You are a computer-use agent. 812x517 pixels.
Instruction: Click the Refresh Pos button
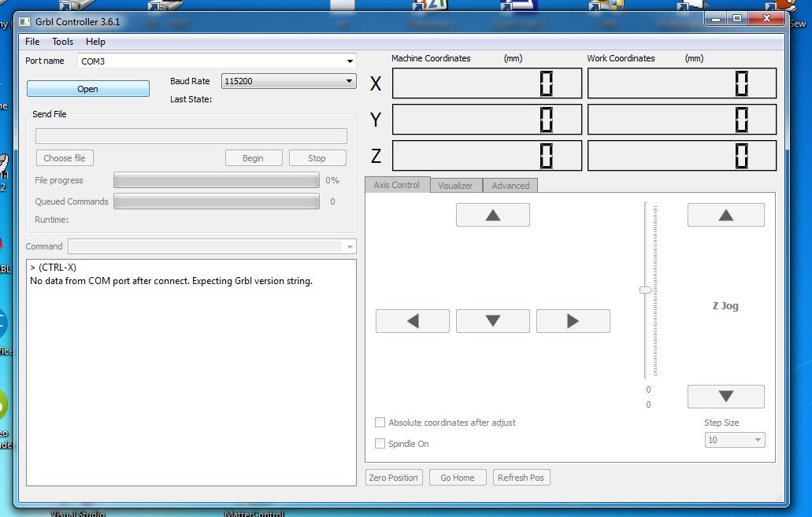pyautogui.click(x=521, y=478)
